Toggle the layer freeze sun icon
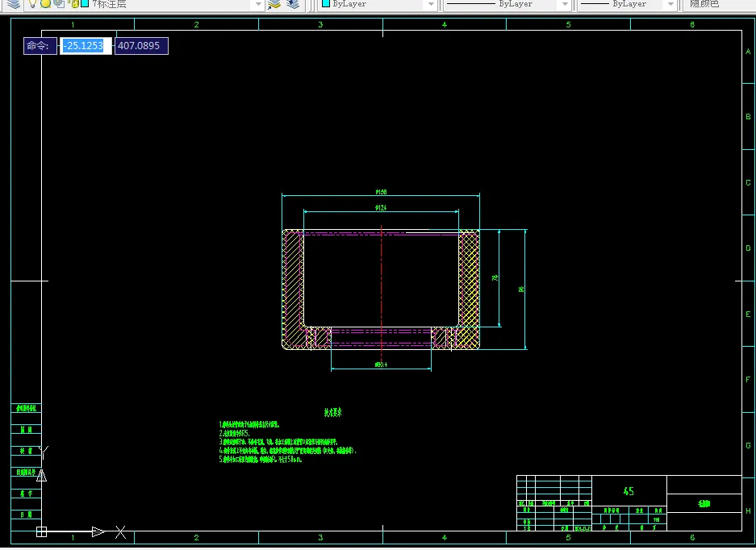The height and width of the screenshot is (550, 756). click(45, 4)
